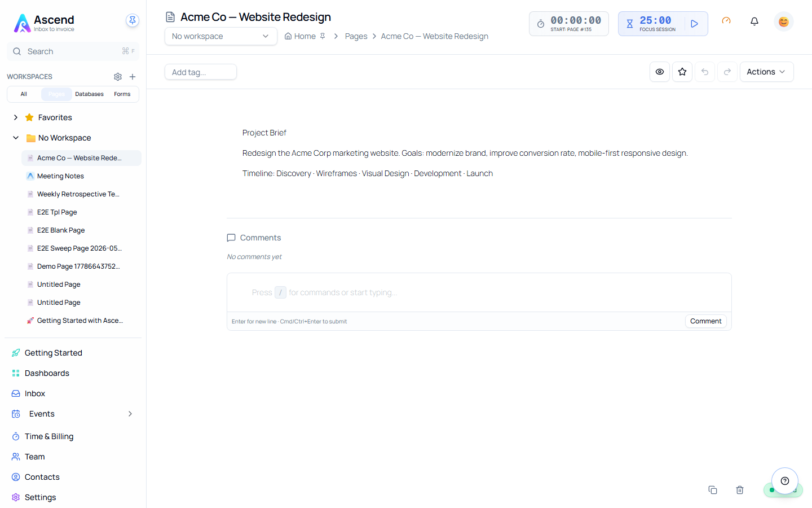This screenshot has height=508, width=812.
Task: Select the Databases filter tab
Action: (x=89, y=94)
